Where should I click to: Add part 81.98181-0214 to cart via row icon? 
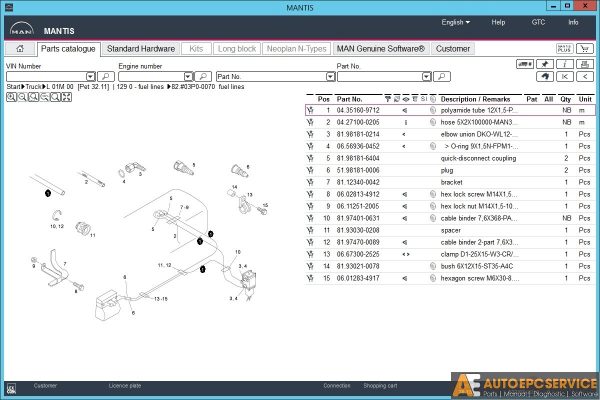(x=310, y=134)
